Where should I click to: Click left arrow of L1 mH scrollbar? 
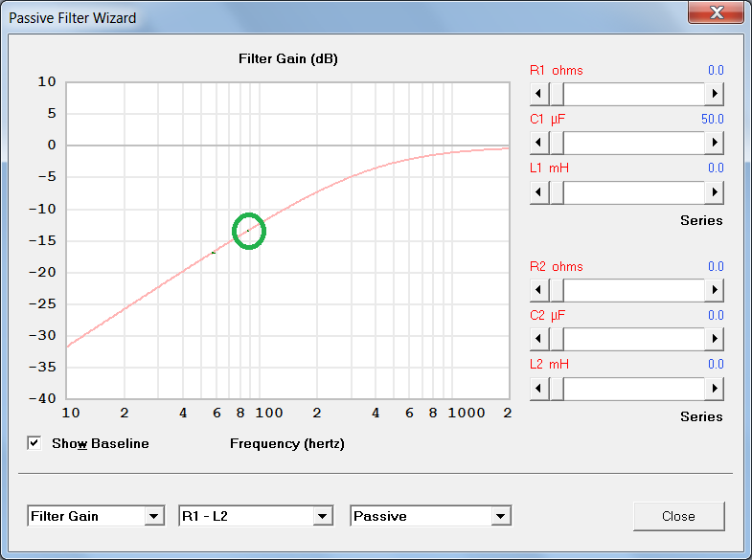[x=539, y=192]
